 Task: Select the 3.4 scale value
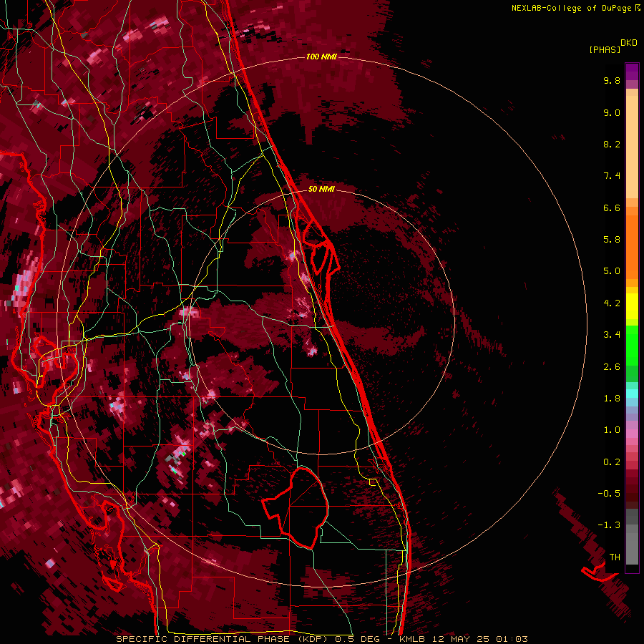pyautogui.click(x=612, y=335)
